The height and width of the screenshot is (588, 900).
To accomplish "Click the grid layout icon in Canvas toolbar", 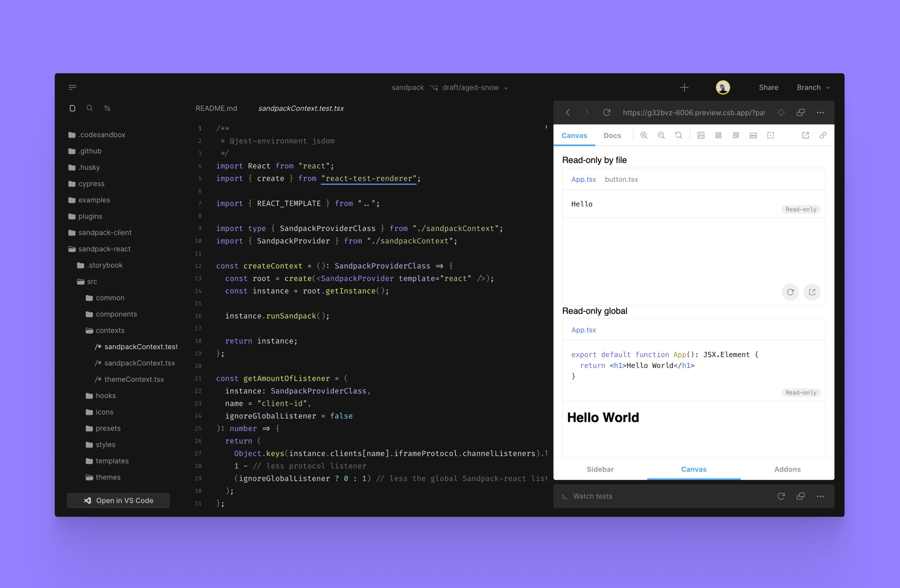I will click(717, 135).
